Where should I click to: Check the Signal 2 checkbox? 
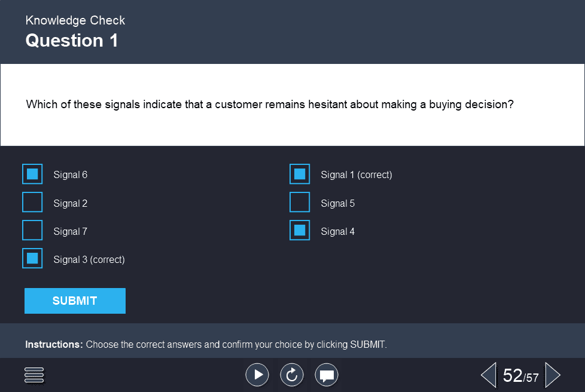(x=32, y=202)
